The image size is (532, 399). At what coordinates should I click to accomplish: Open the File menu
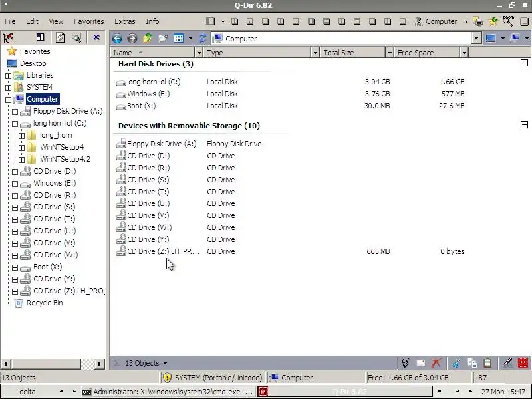10,21
